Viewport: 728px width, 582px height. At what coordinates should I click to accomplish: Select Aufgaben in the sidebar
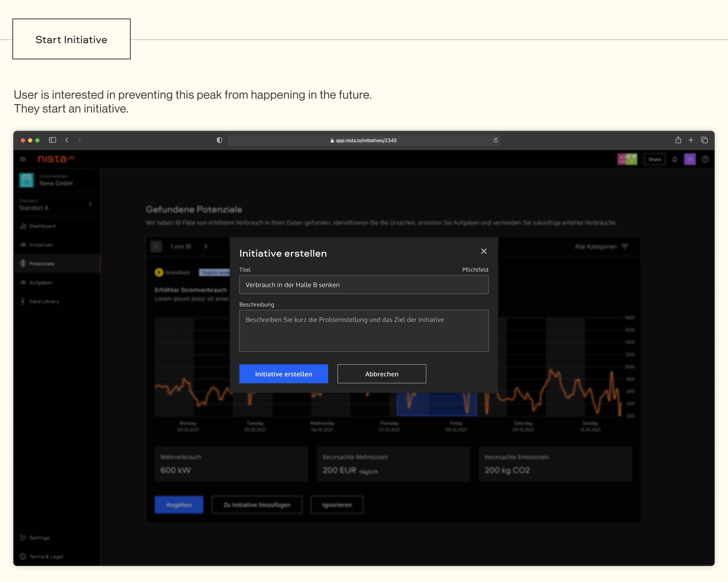tap(41, 283)
